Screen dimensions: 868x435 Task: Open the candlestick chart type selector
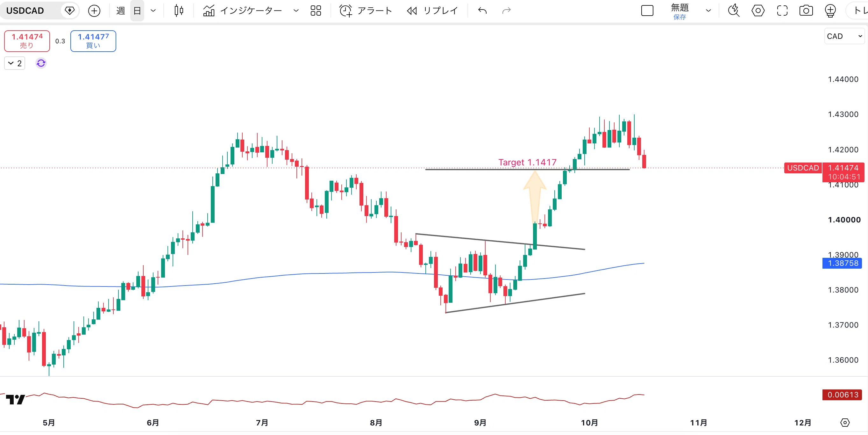(179, 11)
